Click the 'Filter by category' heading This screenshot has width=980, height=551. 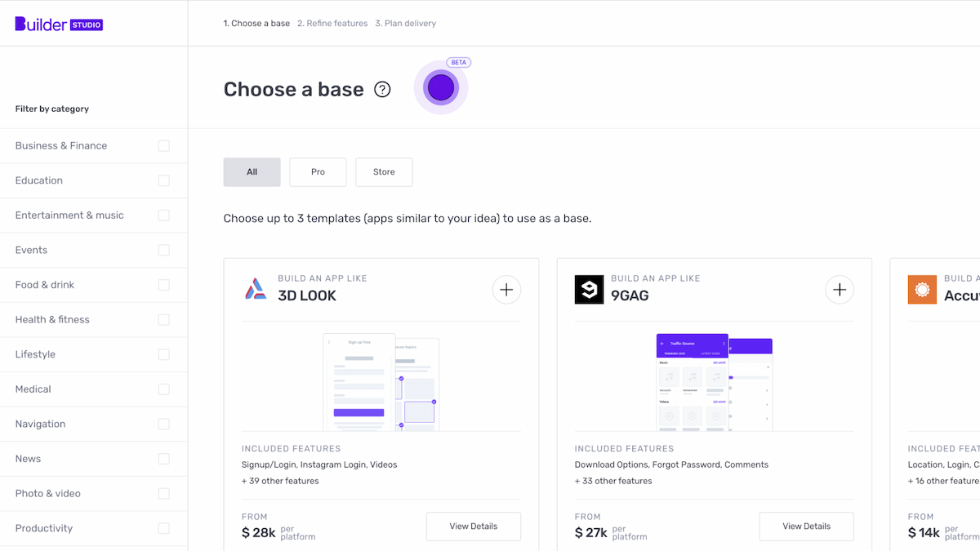[x=52, y=109]
